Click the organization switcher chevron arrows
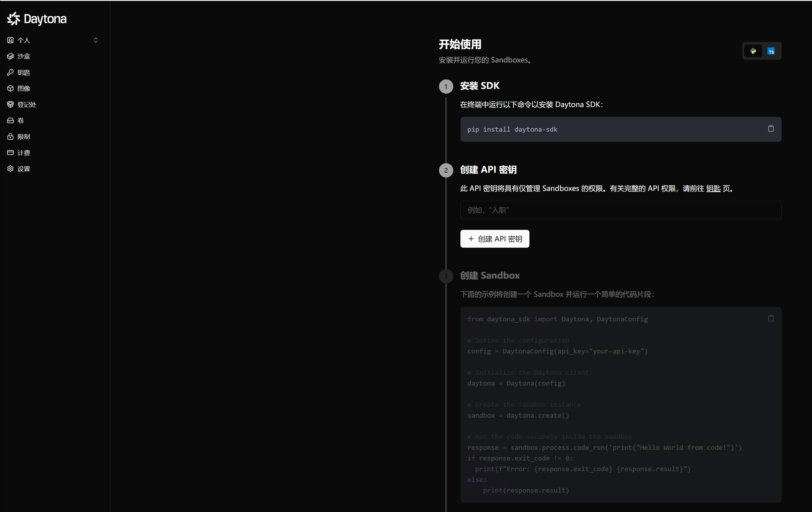The height and width of the screenshot is (512, 812). pyautogui.click(x=96, y=40)
